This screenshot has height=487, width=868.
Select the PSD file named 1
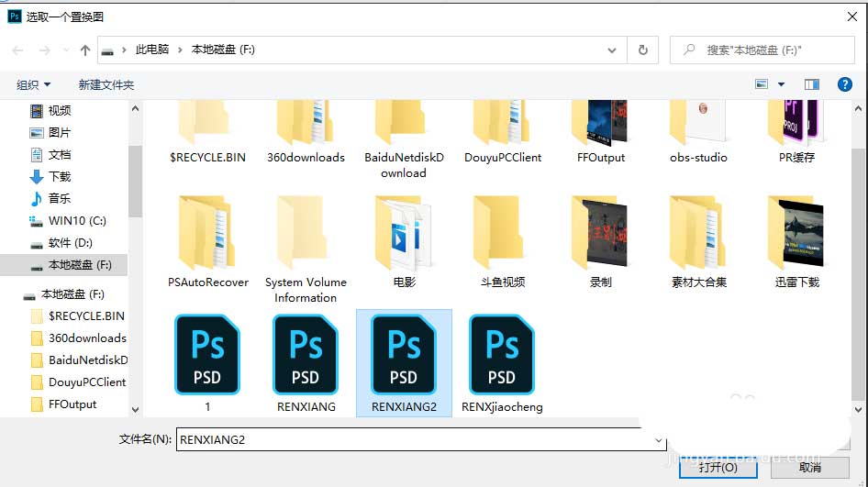pos(207,363)
